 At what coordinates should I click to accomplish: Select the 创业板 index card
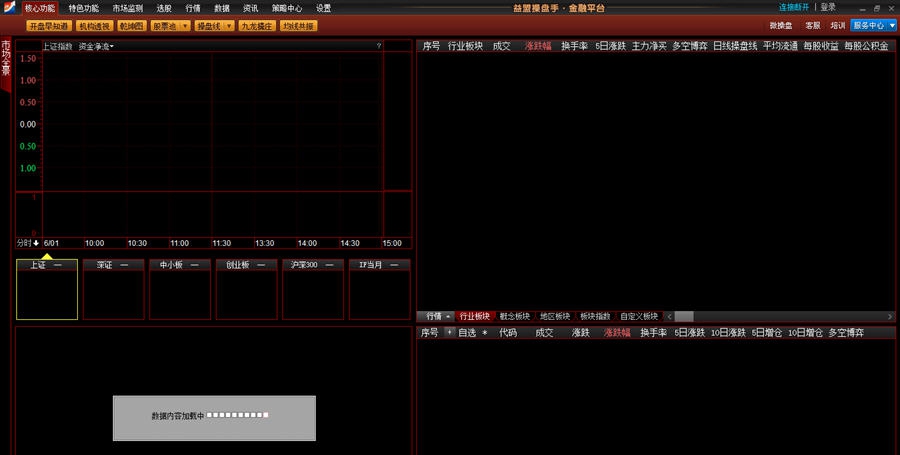click(x=247, y=289)
